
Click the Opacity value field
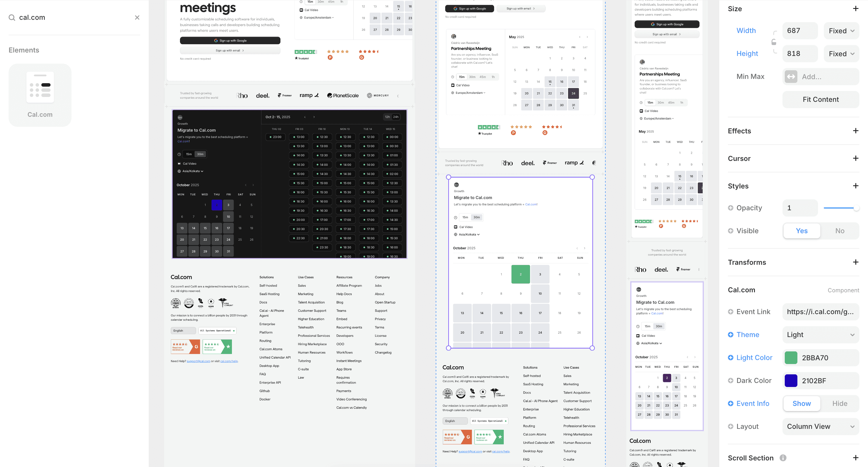[800, 208]
